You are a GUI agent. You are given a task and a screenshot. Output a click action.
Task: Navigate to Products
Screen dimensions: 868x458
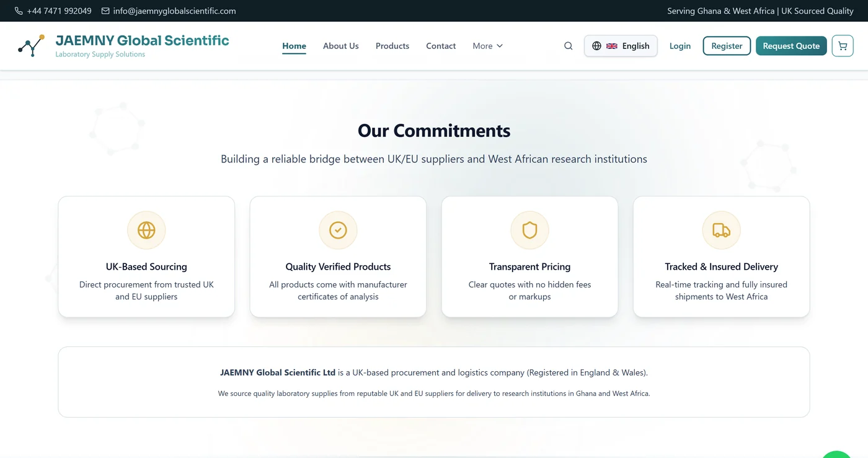[x=392, y=46]
